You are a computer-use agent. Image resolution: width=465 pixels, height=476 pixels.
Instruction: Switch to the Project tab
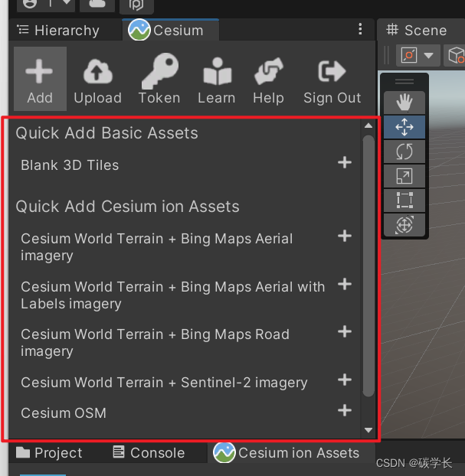coord(49,453)
